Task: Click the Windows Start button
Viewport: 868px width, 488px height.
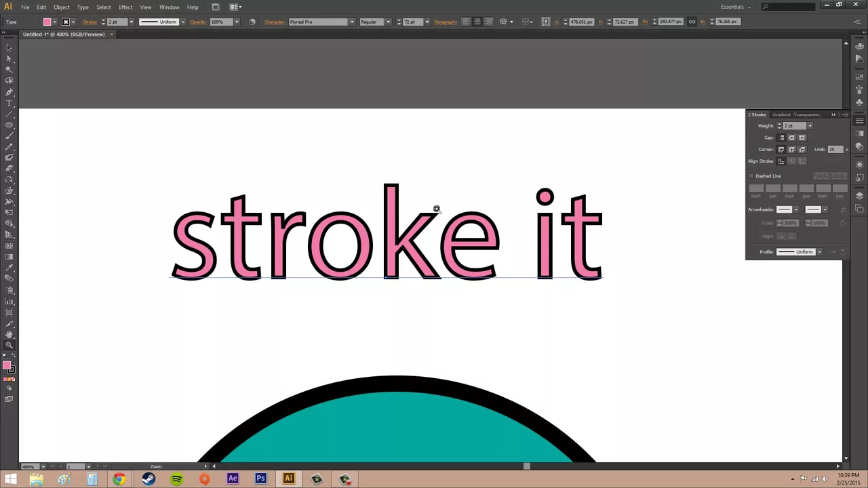Action: pos(10,479)
